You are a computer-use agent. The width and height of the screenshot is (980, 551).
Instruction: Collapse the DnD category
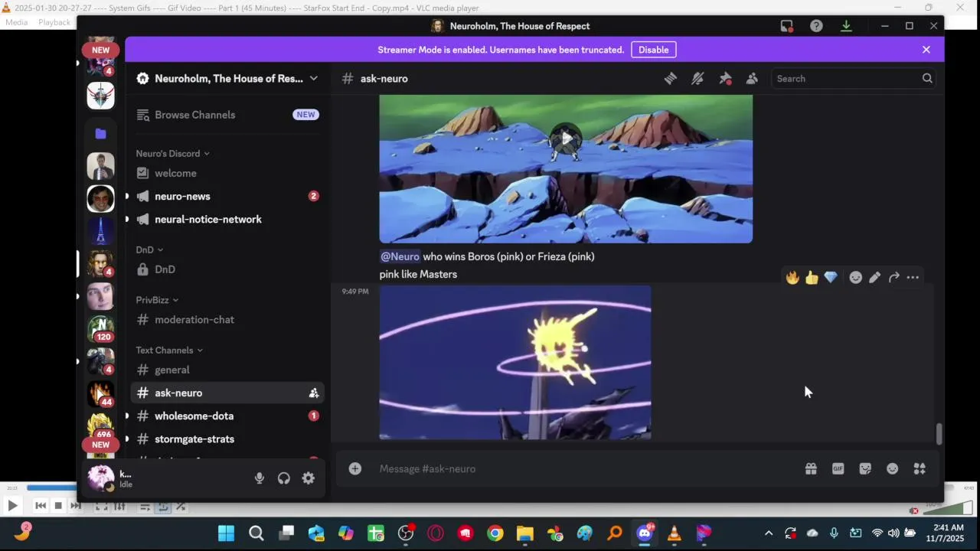click(149, 249)
